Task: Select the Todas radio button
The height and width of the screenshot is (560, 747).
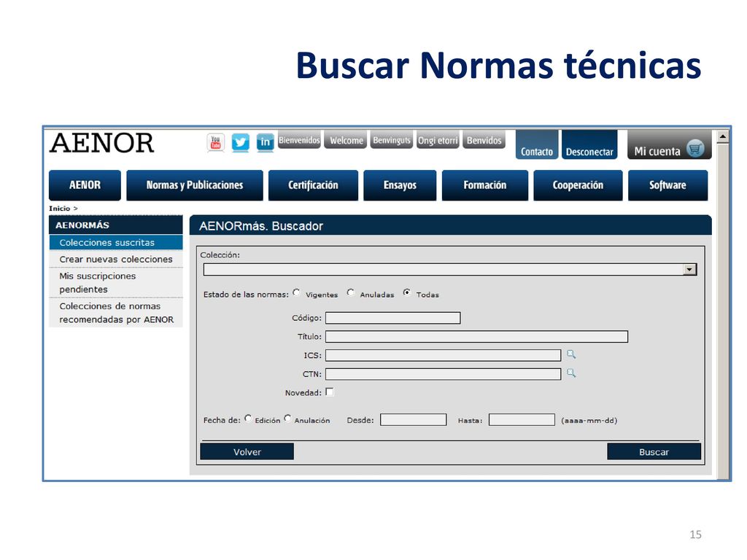Action: tap(406, 292)
